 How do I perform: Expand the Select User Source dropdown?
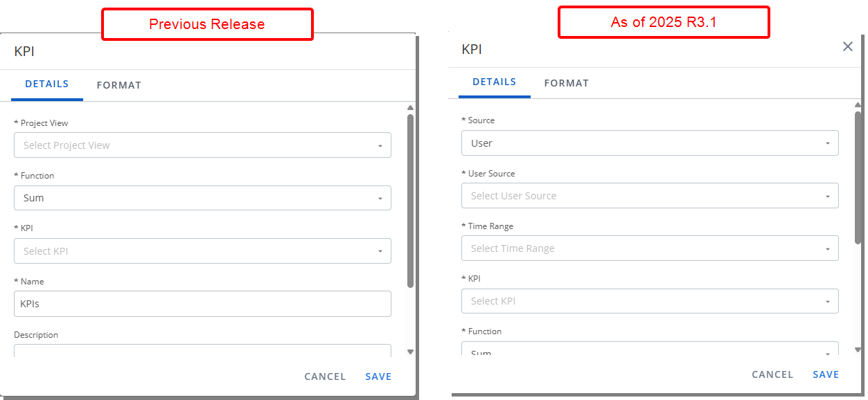coord(650,196)
